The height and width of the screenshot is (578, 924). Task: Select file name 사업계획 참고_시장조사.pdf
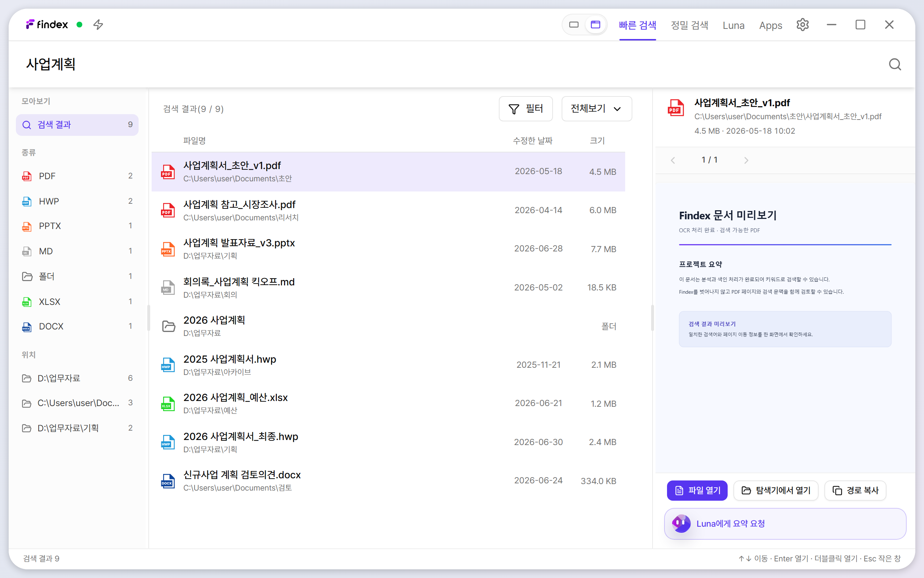239,204
